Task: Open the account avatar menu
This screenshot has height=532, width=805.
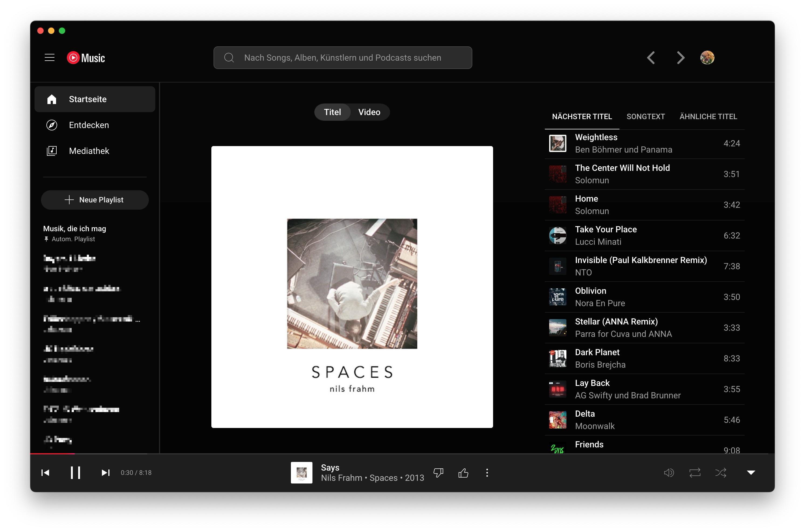Action: [707, 58]
